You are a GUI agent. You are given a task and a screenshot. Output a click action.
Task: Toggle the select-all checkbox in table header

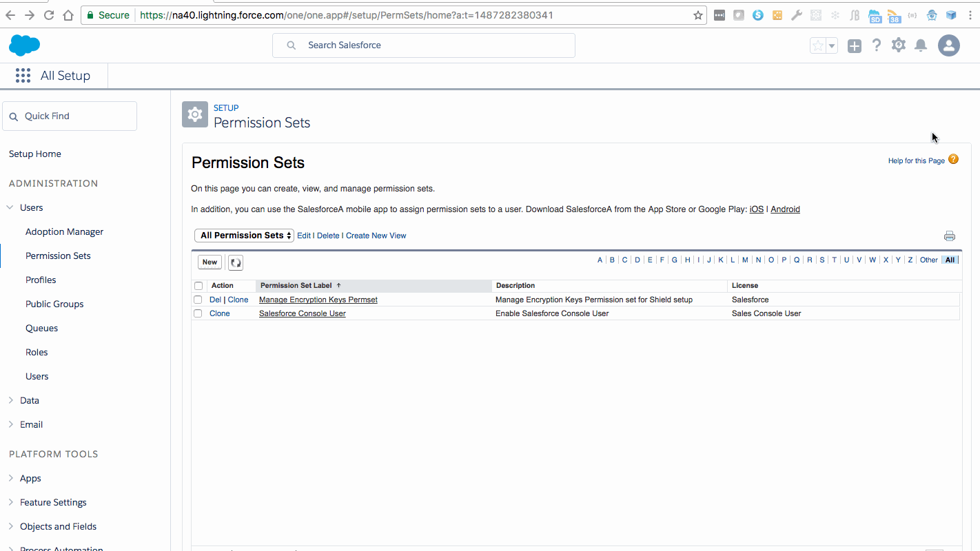tap(198, 286)
